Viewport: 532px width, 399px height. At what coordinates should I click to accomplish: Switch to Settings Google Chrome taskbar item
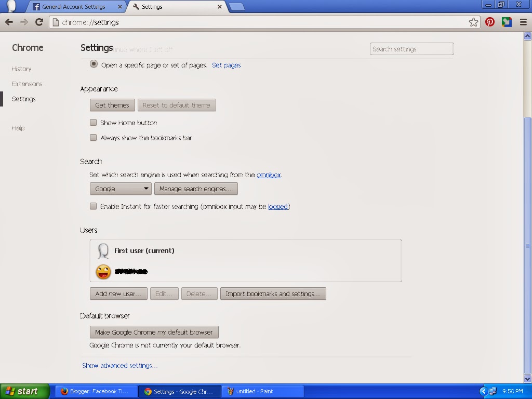click(180, 392)
